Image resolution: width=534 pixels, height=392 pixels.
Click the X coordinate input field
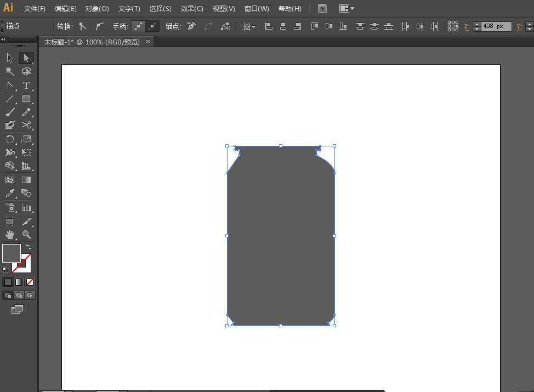point(496,26)
